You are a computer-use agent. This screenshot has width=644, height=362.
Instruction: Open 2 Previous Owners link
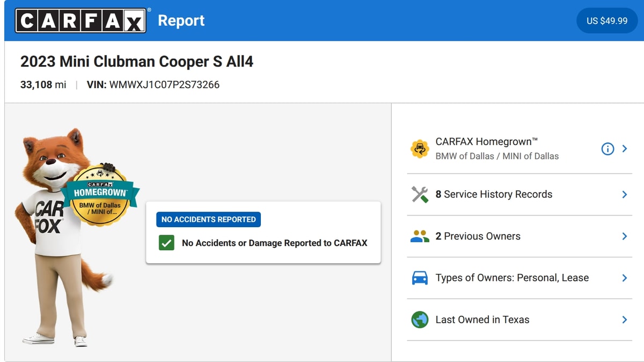point(478,236)
